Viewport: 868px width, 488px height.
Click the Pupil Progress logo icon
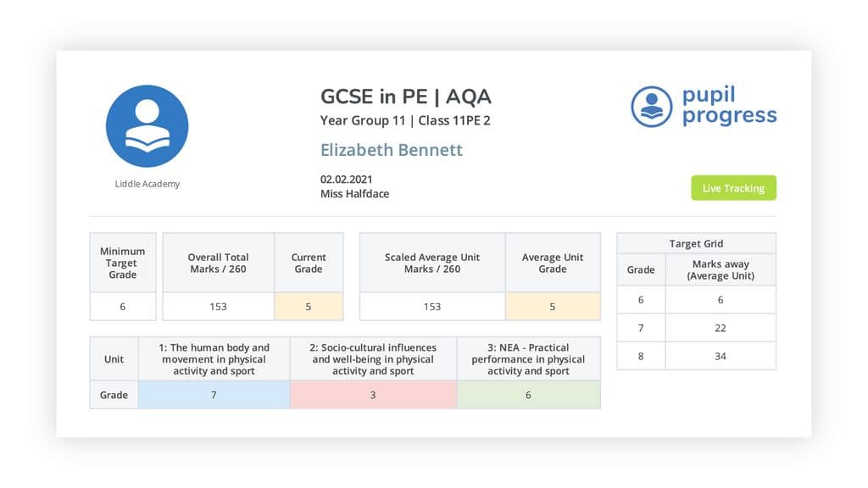(x=652, y=106)
